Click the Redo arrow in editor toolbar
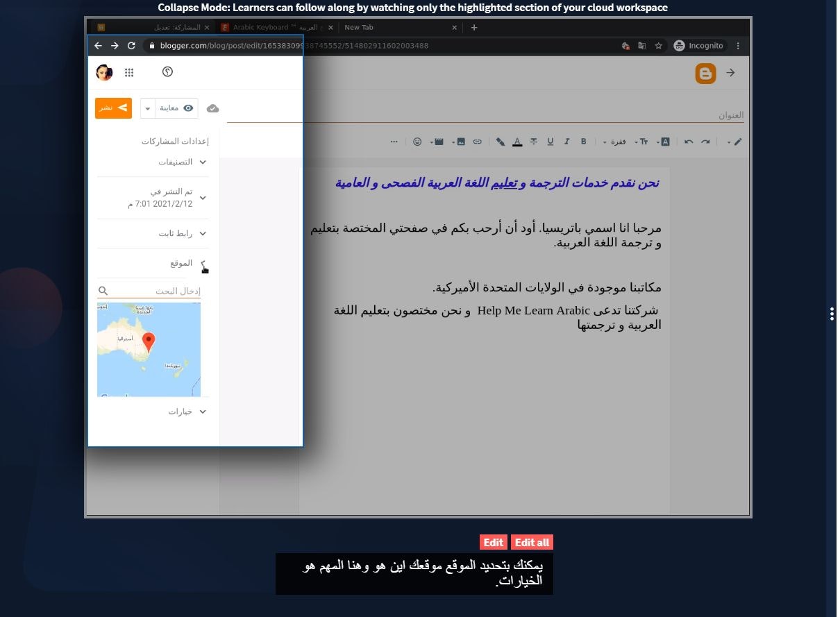This screenshot has height=617, width=840. (x=705, y=142)
